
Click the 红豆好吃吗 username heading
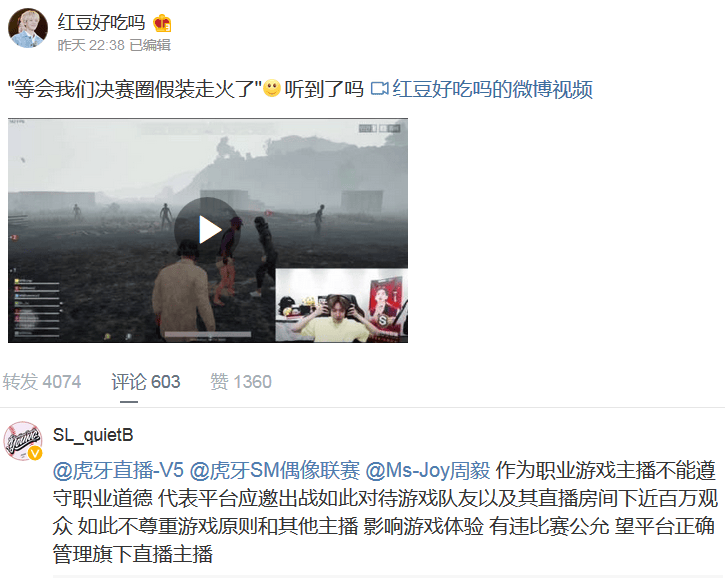coord(101,23)
